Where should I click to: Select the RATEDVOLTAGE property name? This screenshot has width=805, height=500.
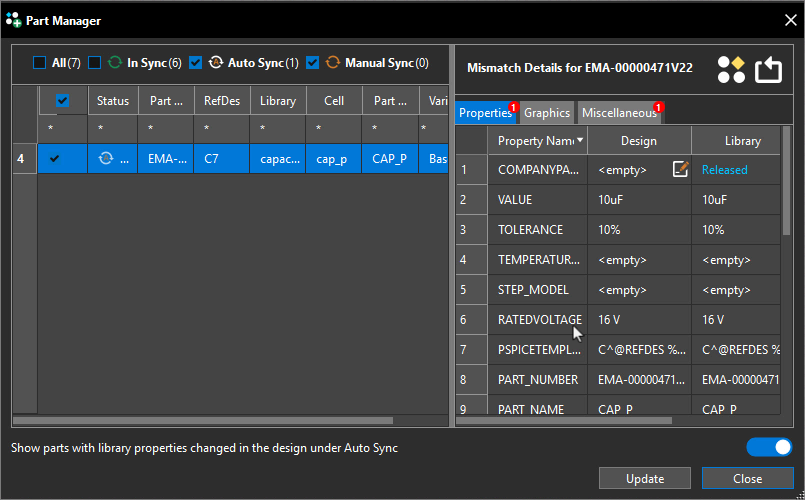[537, 319]
